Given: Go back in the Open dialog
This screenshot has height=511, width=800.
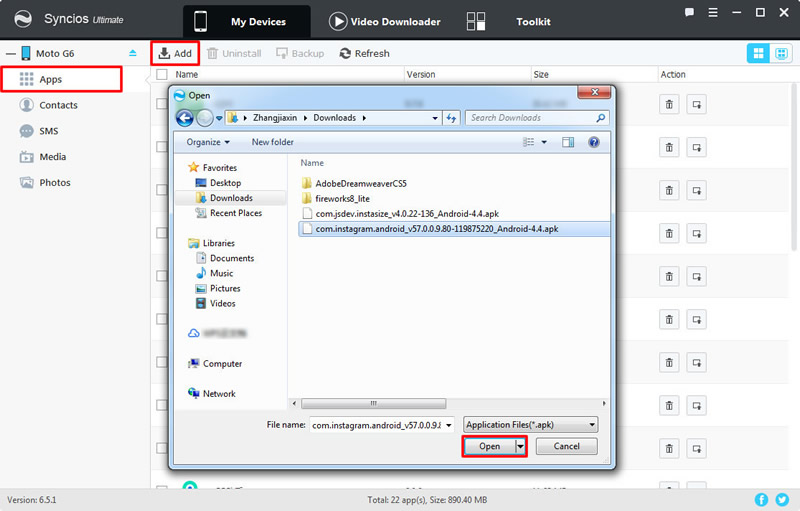Looking at the screenshot, I should tap(185, 118).
